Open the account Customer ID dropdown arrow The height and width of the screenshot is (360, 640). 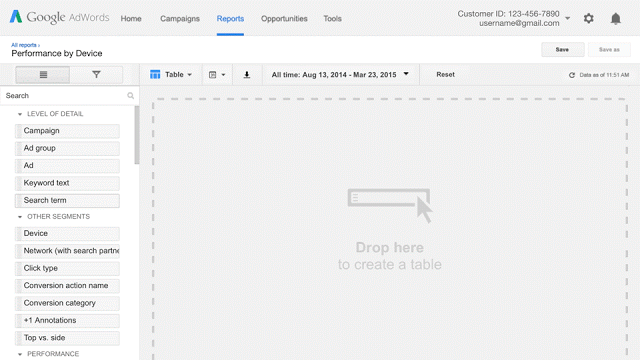(567, 18)
